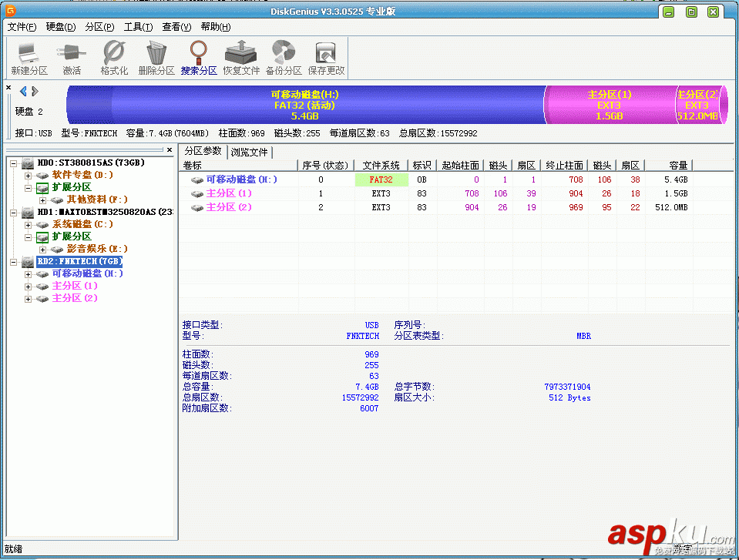739x560 pixels.
Task: Click the 恢复文件 toolbar icon
Action: pyautogui.click(x=241, y=58)
